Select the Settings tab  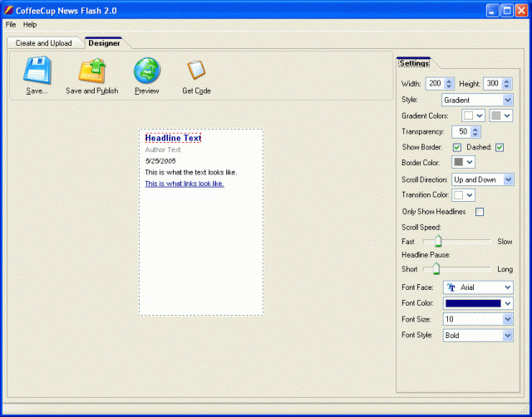414,63
